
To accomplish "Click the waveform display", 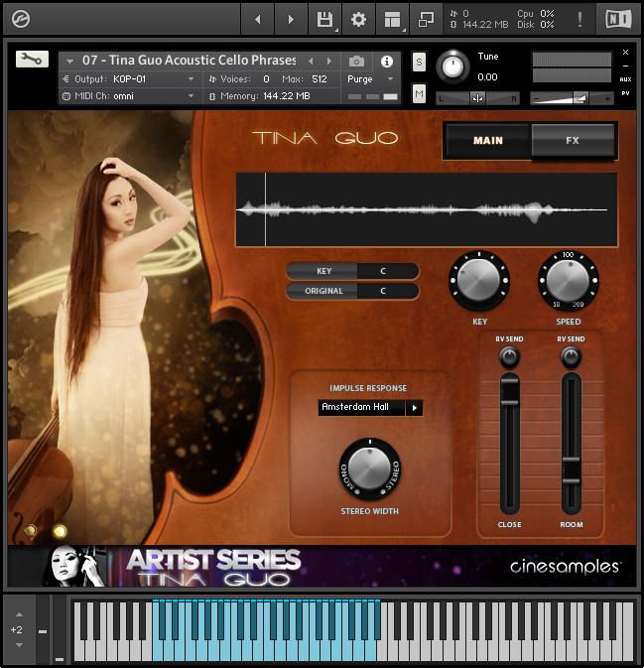I will click(427, 209).
